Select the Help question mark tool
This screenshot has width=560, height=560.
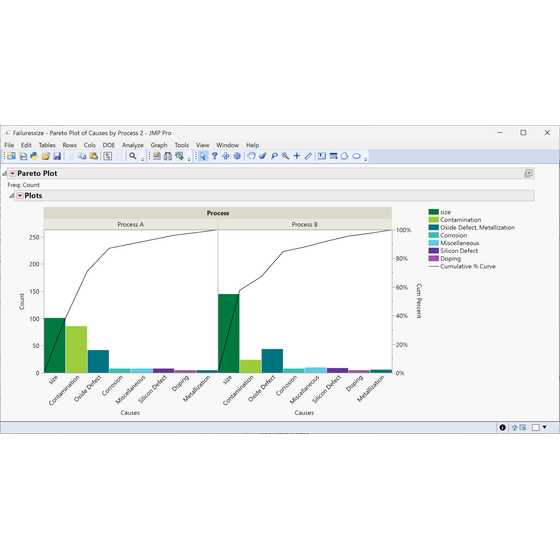point(214,156)
